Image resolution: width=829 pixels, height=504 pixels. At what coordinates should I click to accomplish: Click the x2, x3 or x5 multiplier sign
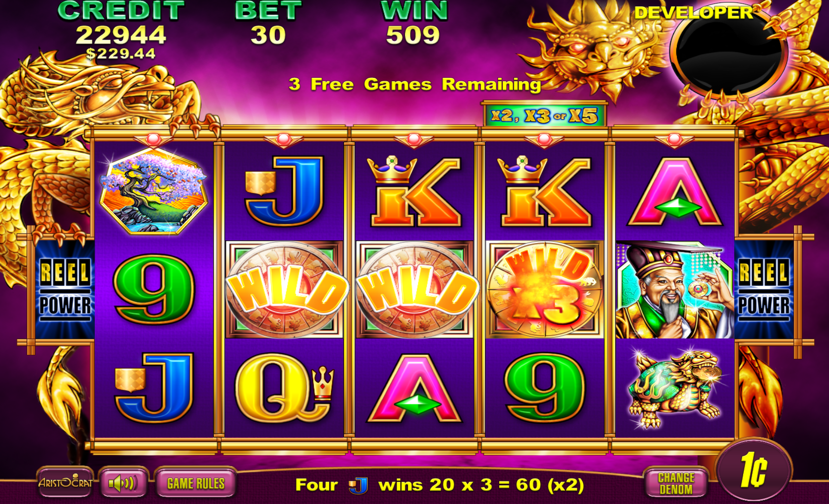click(544, 115)
